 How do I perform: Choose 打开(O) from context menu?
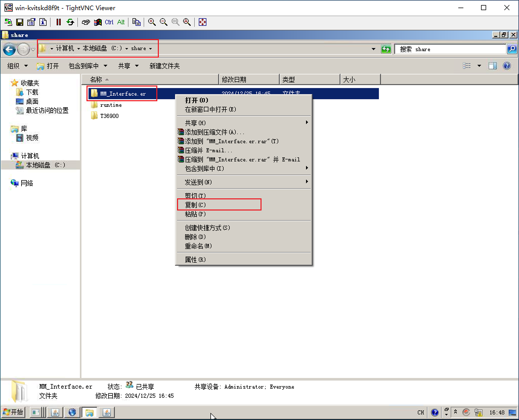pyautogui.click(x=243, y=100)
